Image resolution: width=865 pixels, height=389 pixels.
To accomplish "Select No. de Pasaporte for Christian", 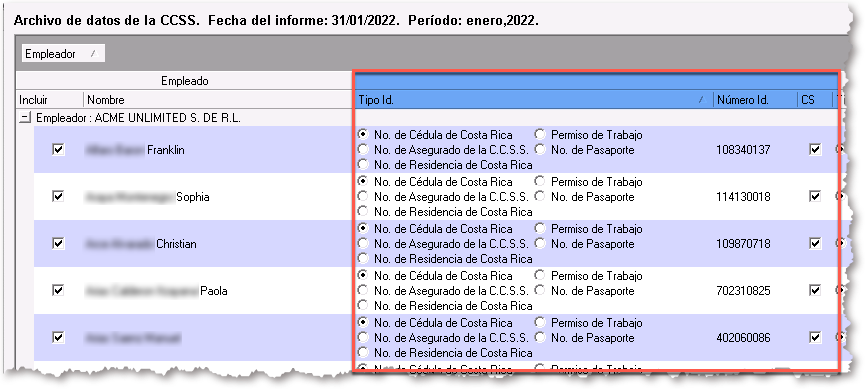I will (x=540, y=243).
